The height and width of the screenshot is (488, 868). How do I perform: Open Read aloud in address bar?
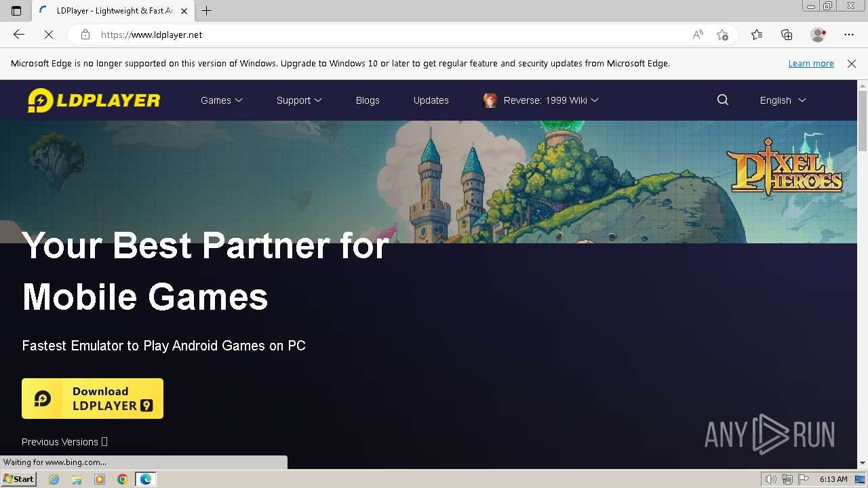coord(698,35)
